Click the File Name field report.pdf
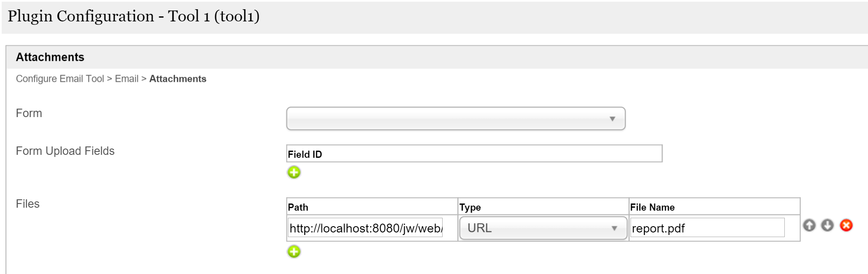 pos(707,228)
